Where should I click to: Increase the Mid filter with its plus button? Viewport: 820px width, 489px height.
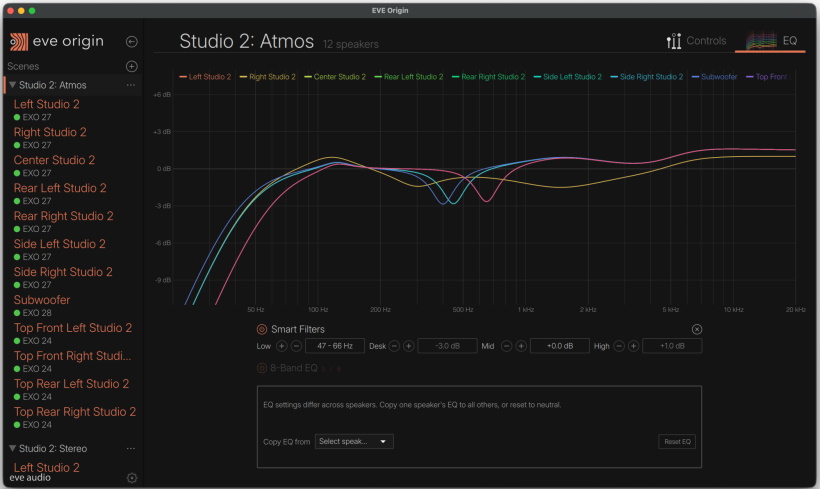click(x=521, y=346)
